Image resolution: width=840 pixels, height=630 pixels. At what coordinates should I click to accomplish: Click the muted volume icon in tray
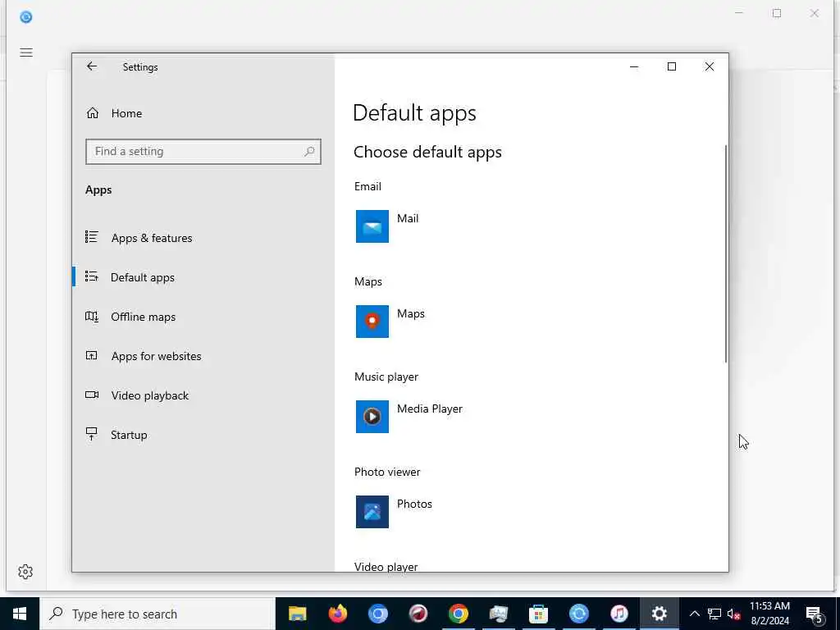(x=734, y=614)
